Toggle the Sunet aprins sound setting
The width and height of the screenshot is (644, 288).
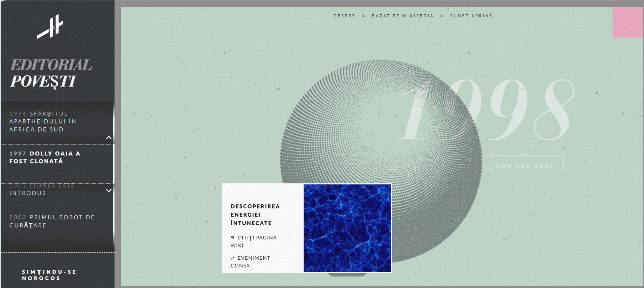(471, 16)
